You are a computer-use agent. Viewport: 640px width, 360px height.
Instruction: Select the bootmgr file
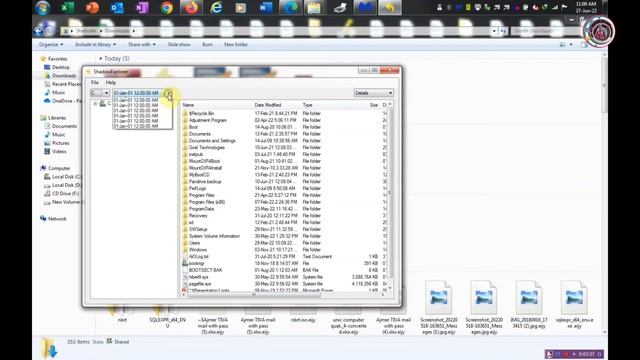[x=197, y=263]
